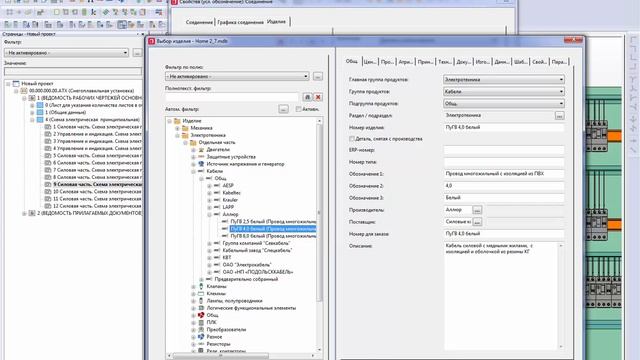
Task: Switch to the Техн... tab
Action: pyautogui.click(x=444, y=62)
